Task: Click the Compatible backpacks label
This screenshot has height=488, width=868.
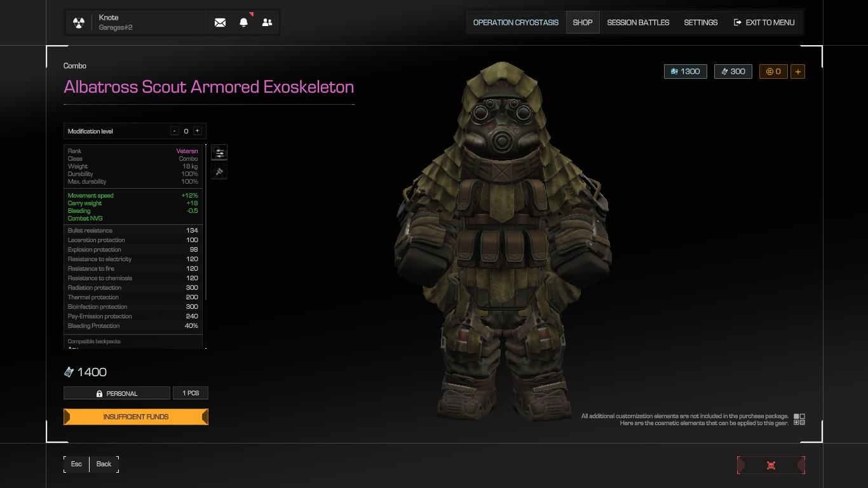Action: click(x=94, y=342)
